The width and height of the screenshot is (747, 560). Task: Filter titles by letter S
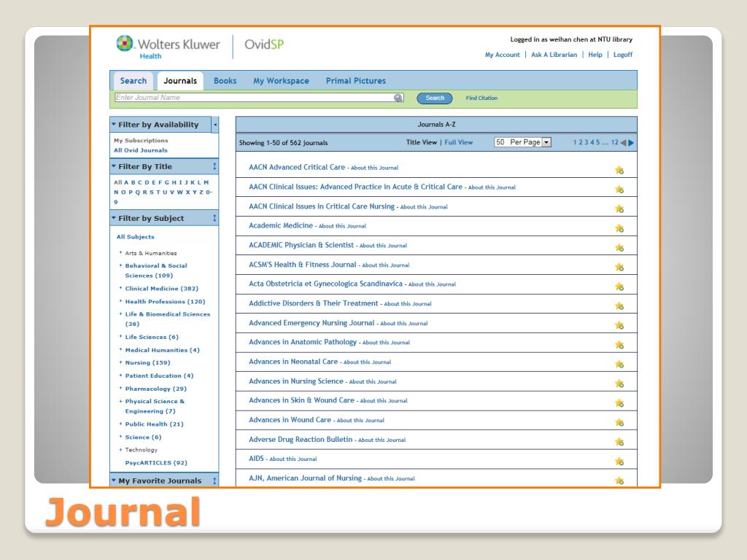pos(152,192)
